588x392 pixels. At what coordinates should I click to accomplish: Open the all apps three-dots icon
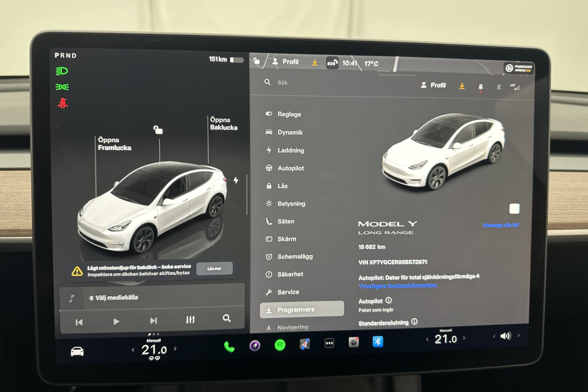point(329,343)
